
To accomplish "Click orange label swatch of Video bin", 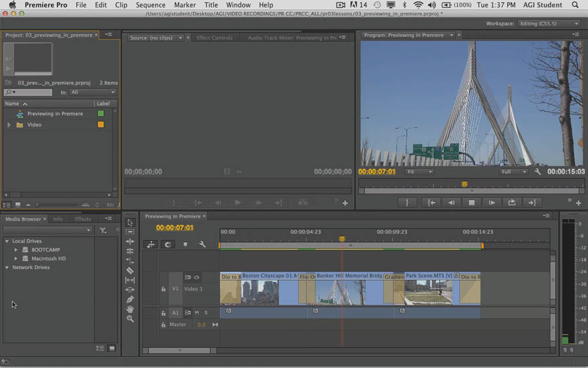I will pyautogui.click(x=100, y=124).
